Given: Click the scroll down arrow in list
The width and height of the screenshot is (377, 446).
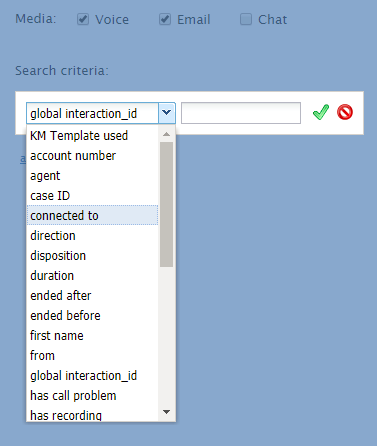Looking at the screenshot, I should (x=166, y=412).
